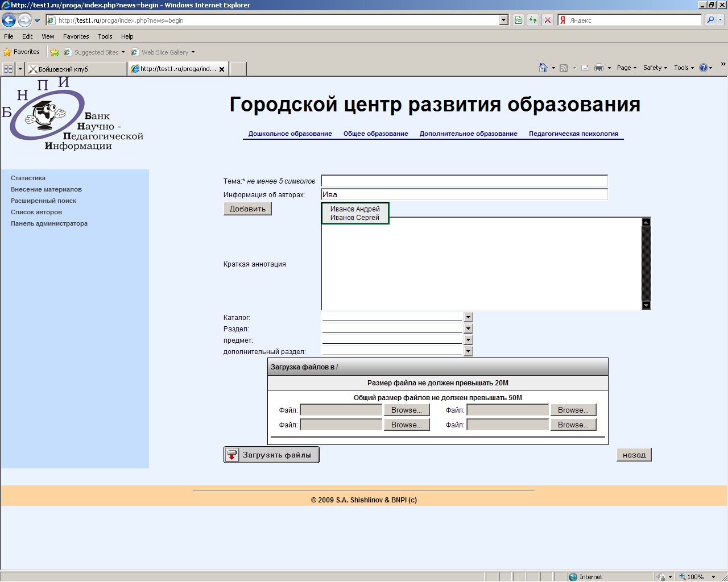This screenshot has width=728, height=582.
Task: Click the Favorites star button
Action: coord(22,52)
